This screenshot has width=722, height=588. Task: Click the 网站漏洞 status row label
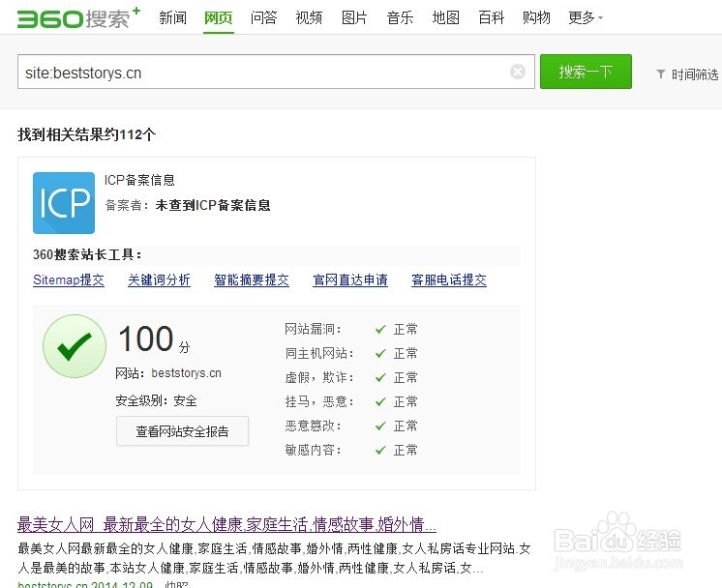click(x=313, y=329)
